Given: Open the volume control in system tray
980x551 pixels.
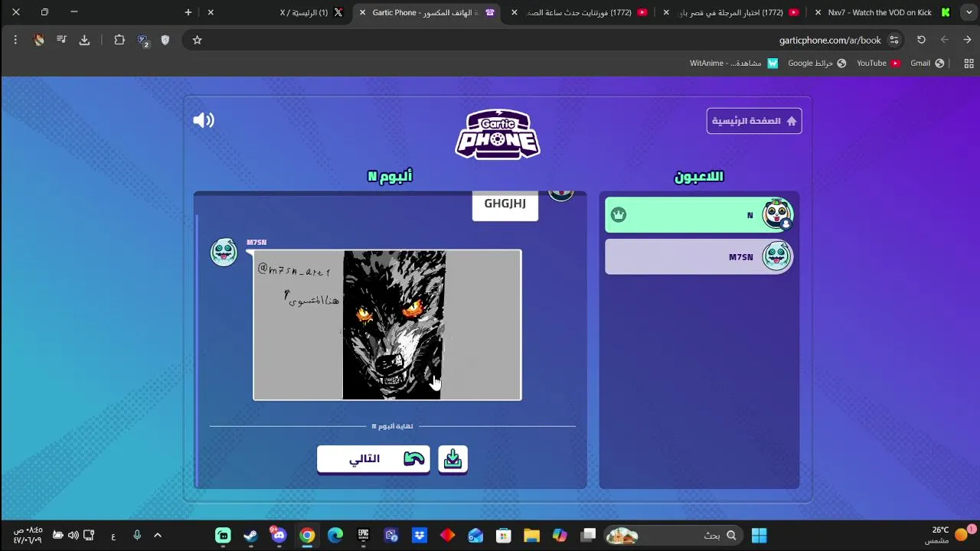Looking at the screenshot, I should (73, 535).
